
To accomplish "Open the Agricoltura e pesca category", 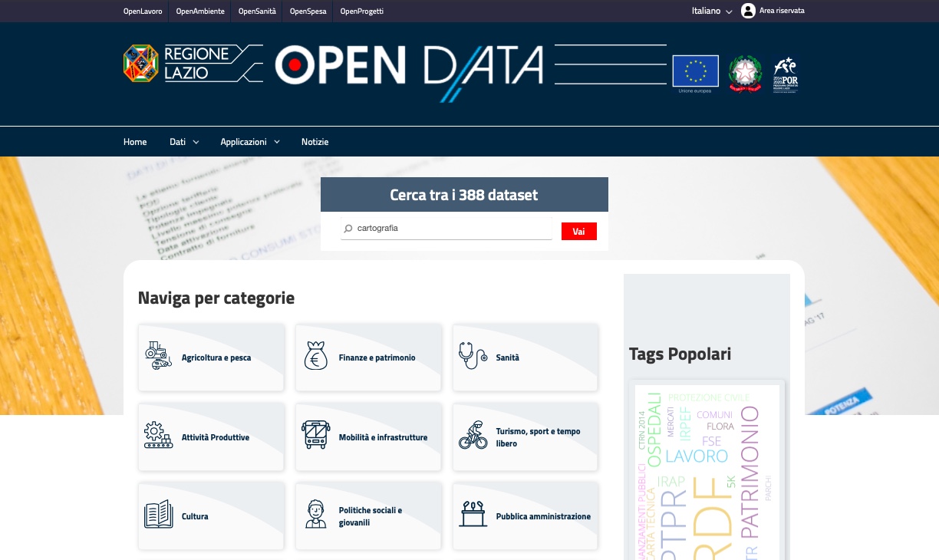I will pos(211,357).
